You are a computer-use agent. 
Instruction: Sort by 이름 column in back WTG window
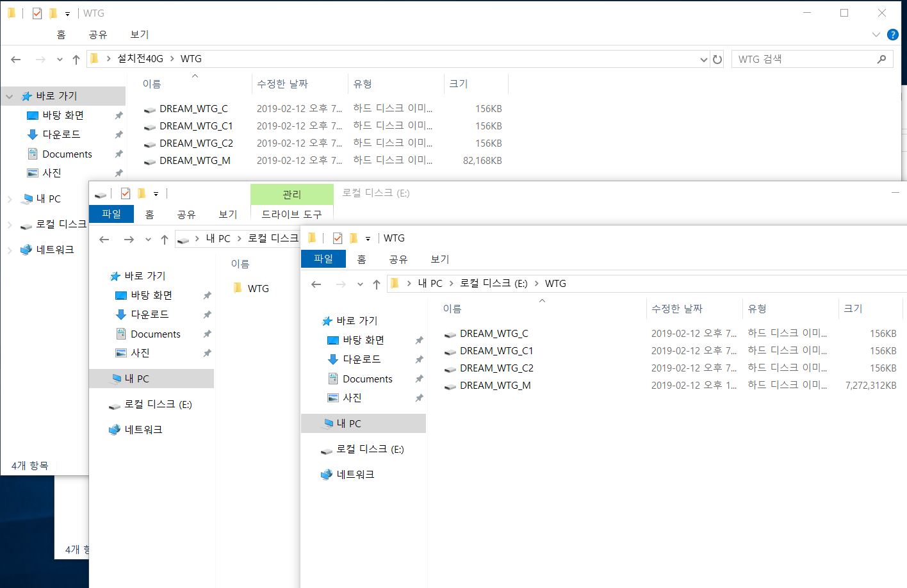[152, 84]
